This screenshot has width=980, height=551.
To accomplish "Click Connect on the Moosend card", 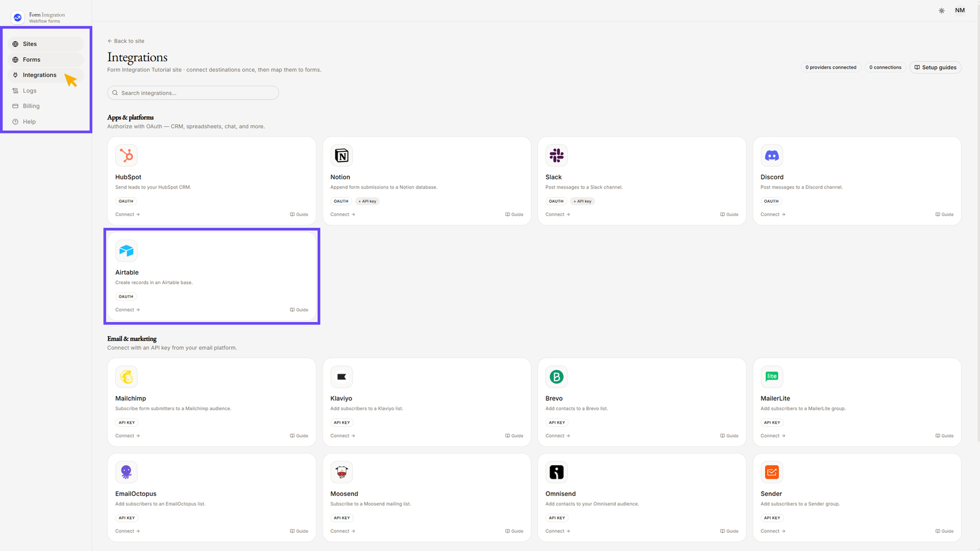I will [343, 531].
